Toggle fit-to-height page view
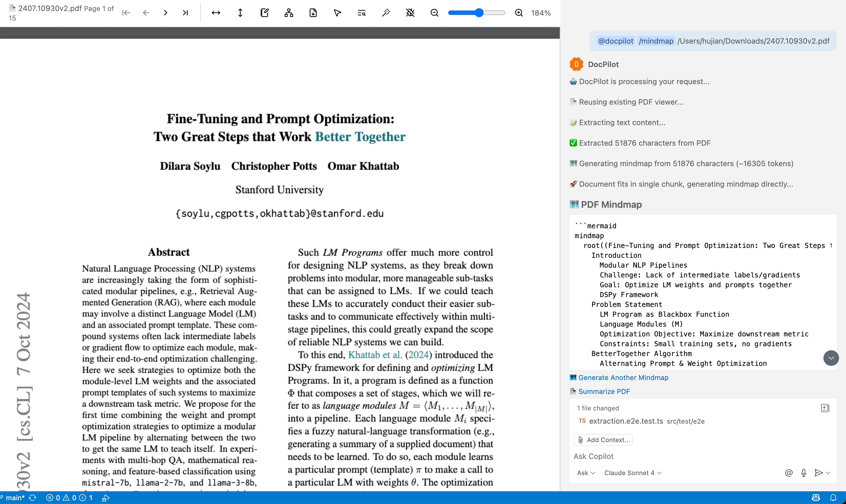The height and width of the screenshot is (504, 846). [x=240, y=12]
